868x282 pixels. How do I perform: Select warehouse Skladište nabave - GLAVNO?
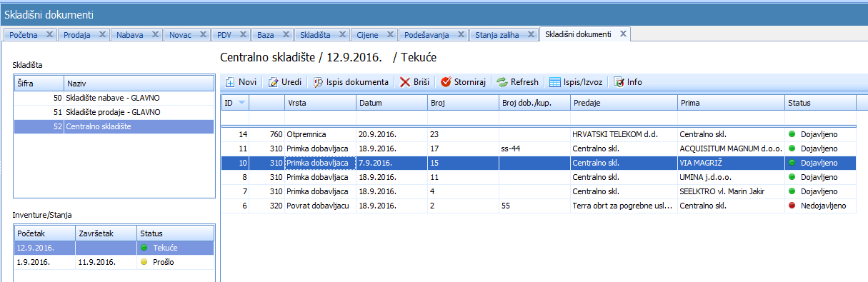tap(114, 98)
